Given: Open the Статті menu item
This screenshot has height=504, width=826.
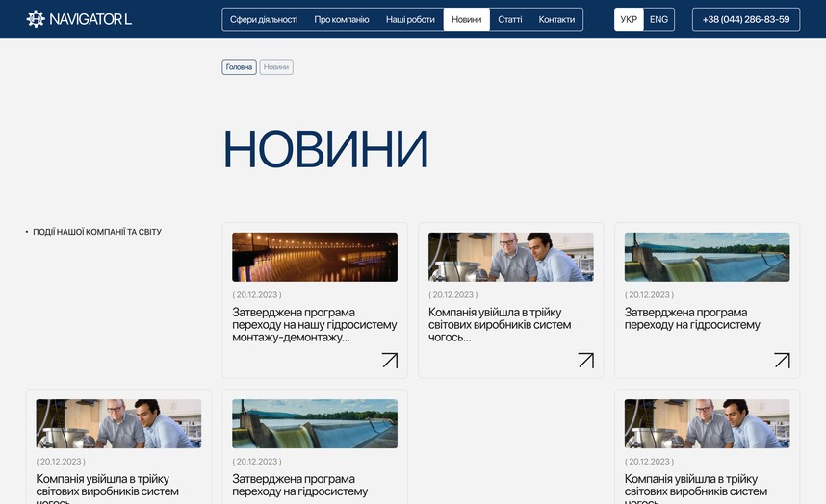Looking at the screenshot, I should (x=510, y=19).
